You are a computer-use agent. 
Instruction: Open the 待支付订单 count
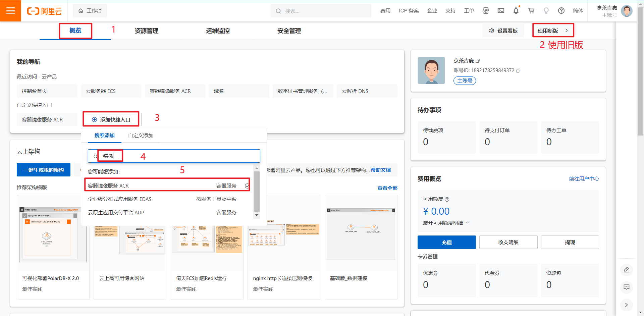[487, 142]
